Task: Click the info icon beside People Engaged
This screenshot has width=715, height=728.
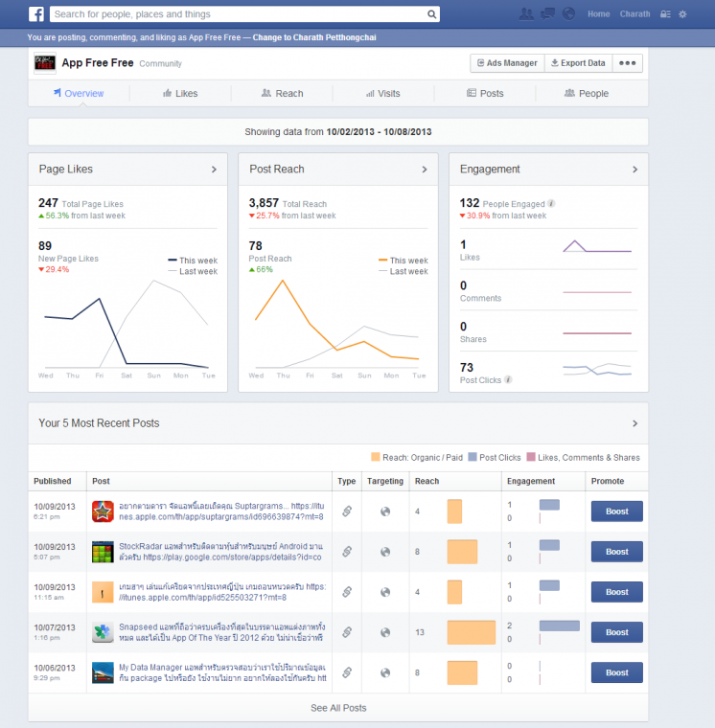Action: point(551,203)
